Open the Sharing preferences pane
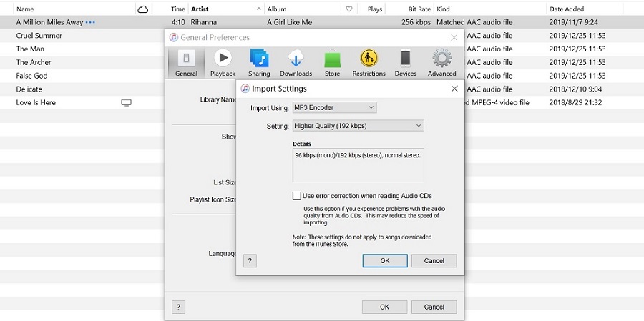 (x=259, y=62)
